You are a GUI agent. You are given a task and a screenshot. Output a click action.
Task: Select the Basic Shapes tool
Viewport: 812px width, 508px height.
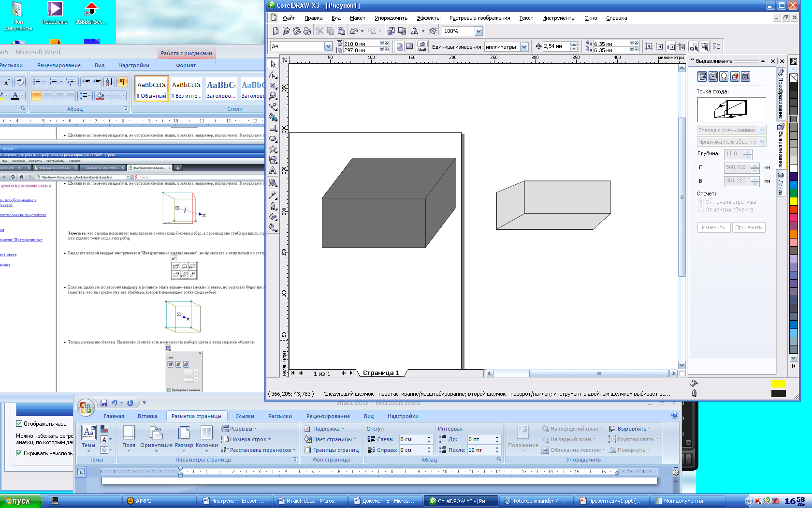(273, 160)
